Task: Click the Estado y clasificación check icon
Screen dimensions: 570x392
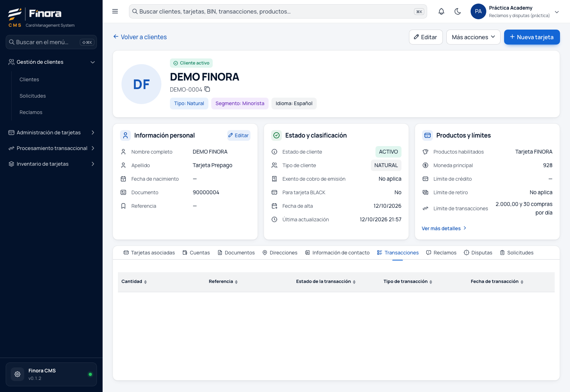Action: pyautogui.click(x=276, y=135)
